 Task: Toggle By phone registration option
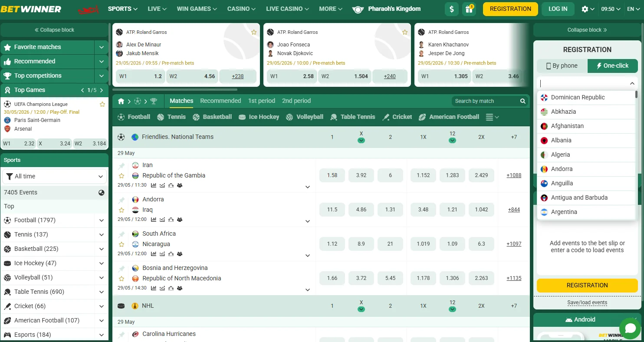point(562,66)
